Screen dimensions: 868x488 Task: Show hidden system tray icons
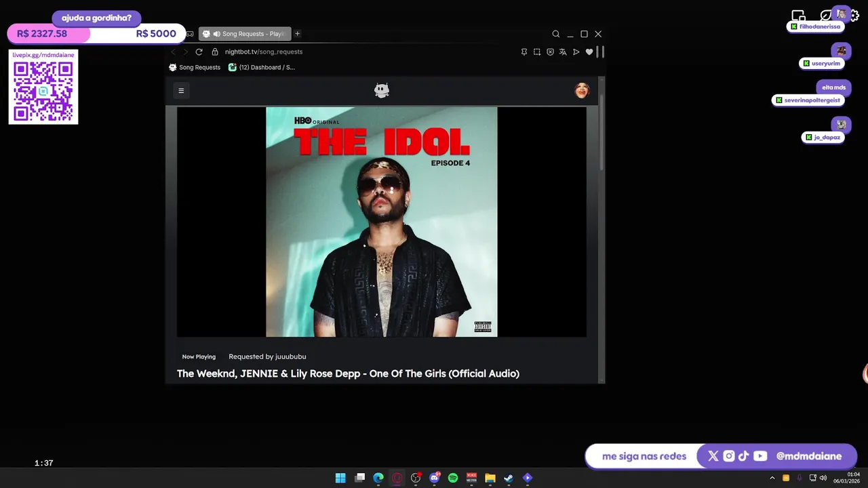[772, 478]
